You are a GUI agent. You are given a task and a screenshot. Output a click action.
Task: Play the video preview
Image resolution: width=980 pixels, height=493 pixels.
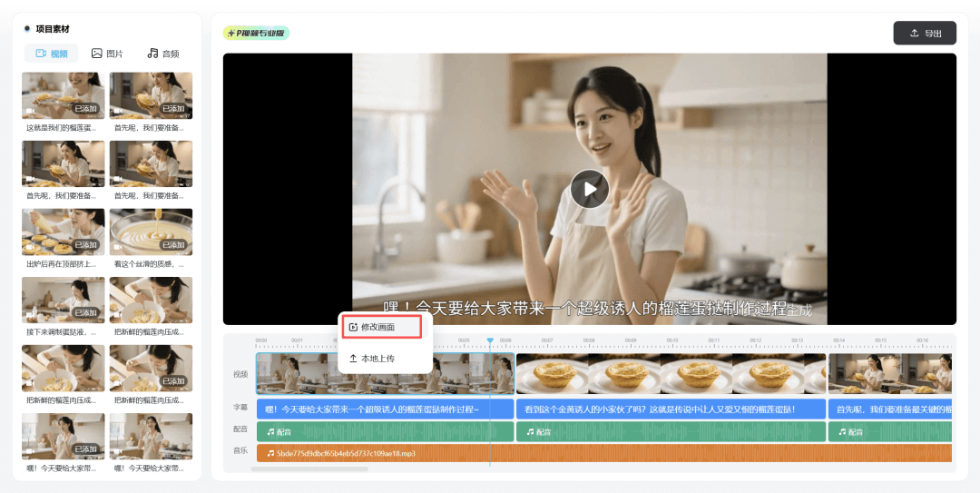[x=590, y=189]
